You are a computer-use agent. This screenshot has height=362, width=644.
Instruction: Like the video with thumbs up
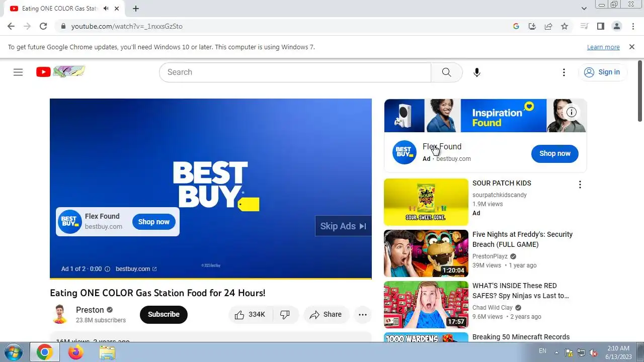(250, 314)
